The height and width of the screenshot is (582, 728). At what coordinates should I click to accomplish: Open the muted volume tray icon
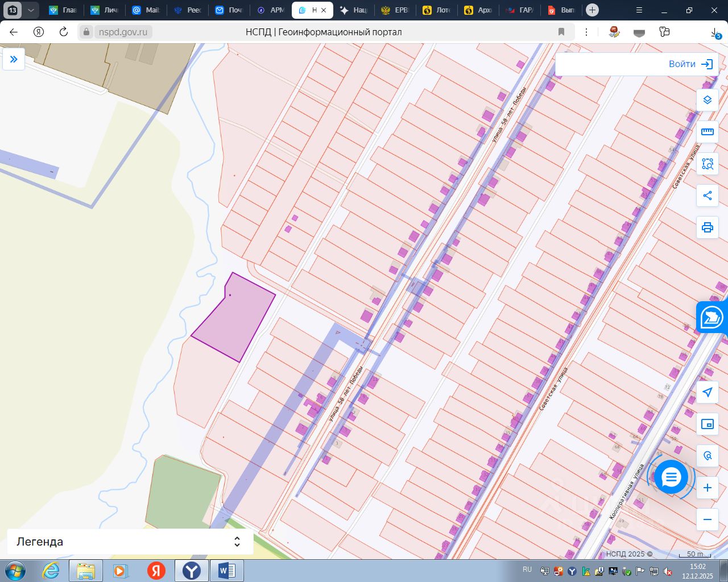668,571
